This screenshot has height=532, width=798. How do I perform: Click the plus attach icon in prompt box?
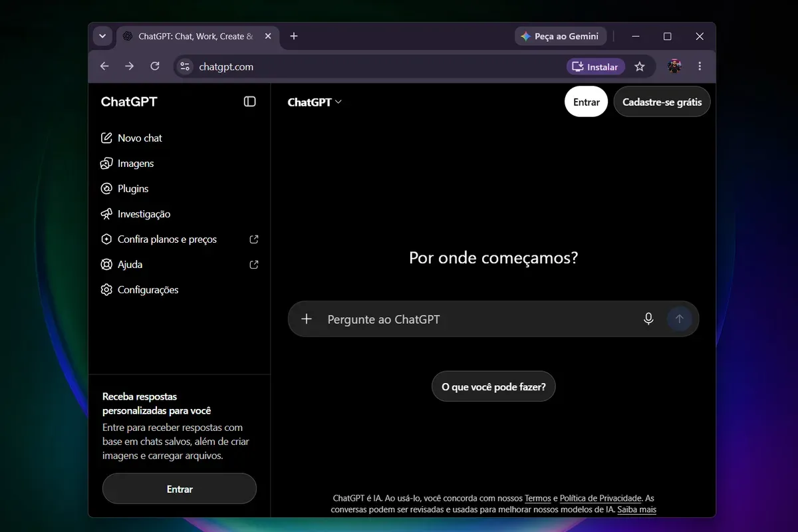(x=307, y=319)
